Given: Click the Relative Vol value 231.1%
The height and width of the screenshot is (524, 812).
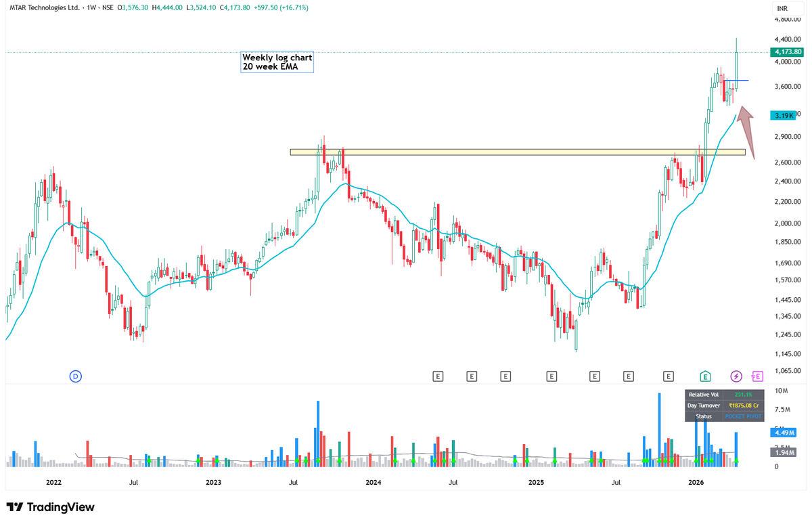Looking at the screenshot, I should coord(744,395).
